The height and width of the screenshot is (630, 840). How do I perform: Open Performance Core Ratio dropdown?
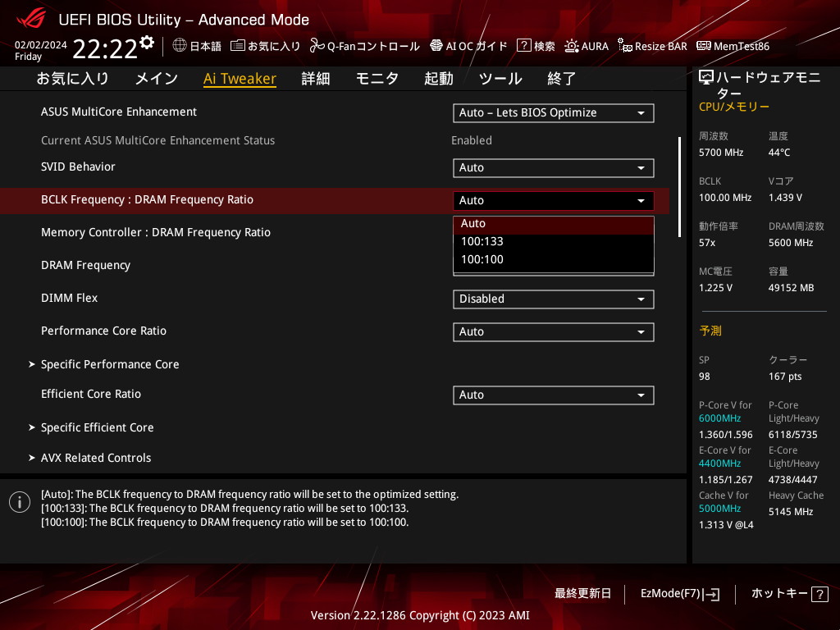pos(554,331)
